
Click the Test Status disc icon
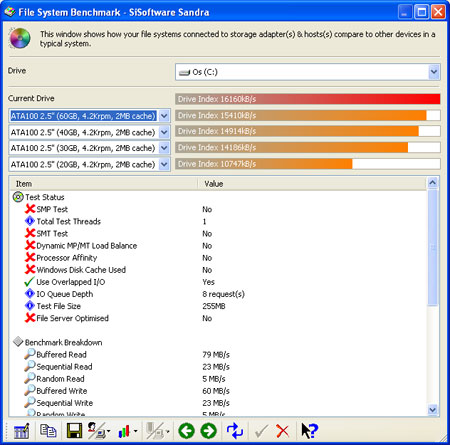click(x=18, y=197)
